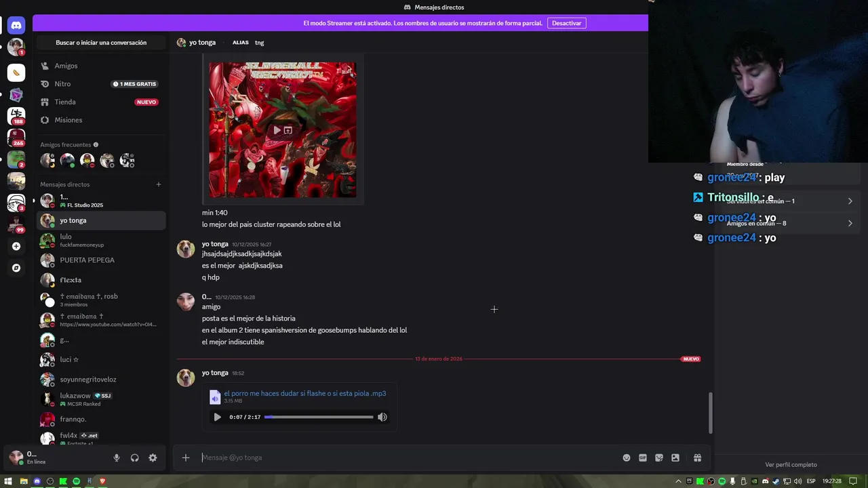
Task: Open Spotify from the taskbar
Action: (x=76, y=481)
